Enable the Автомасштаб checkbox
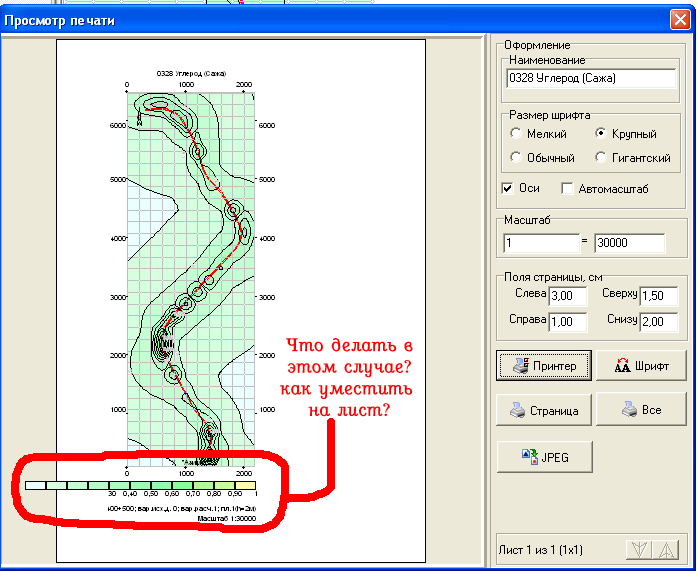The height and width of the screenshot is (571, 697). click(567, 189)
